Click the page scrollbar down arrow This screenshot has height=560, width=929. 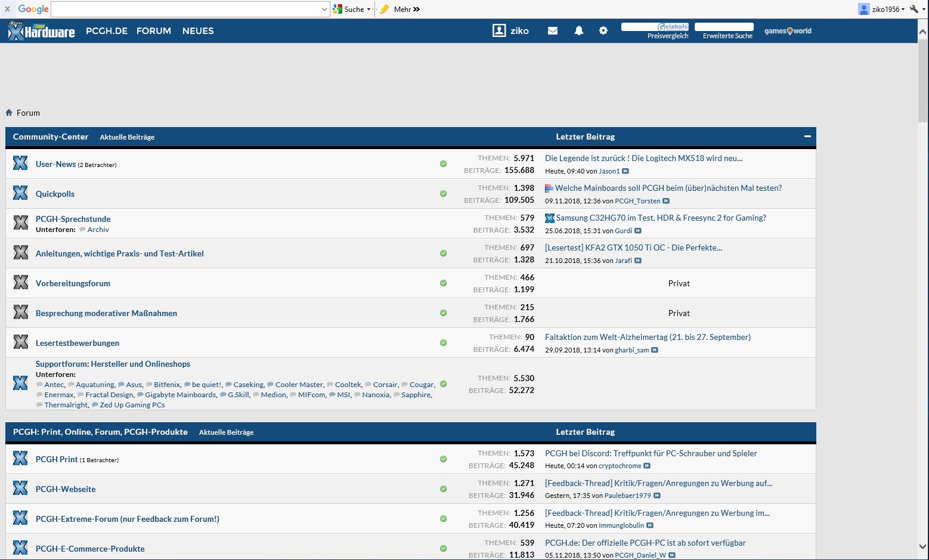pyautogui.click(x=922, y=546)
